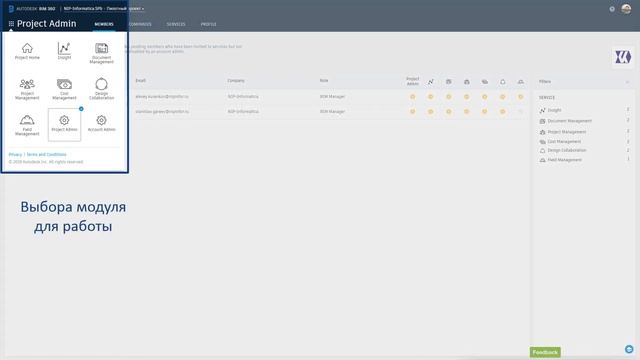Toggle Project Admin access, first member row
The width and height of the screenshot is (640, 360).
point(413,97)
